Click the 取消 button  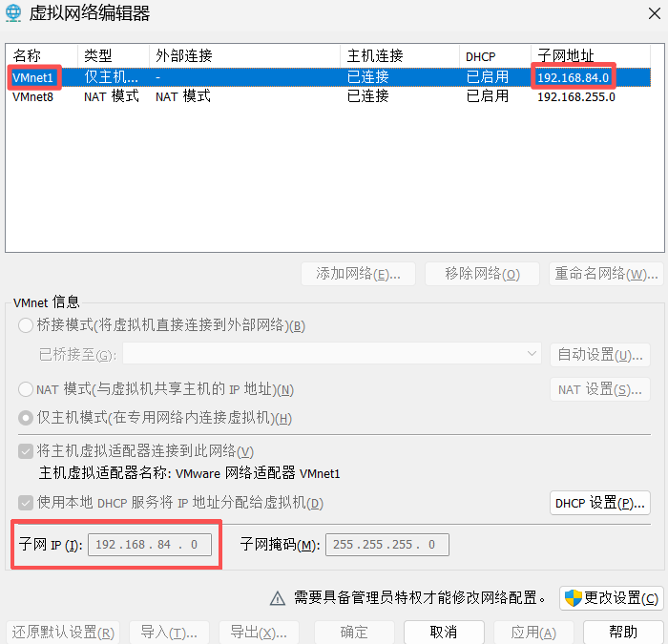pyautogui.click(x=444, y=632)
